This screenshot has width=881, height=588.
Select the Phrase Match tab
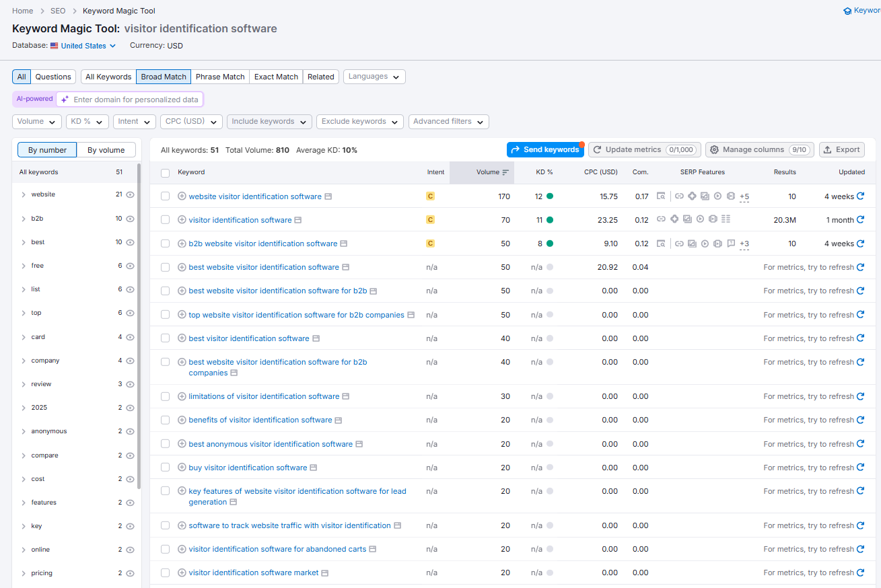point(220,77)
